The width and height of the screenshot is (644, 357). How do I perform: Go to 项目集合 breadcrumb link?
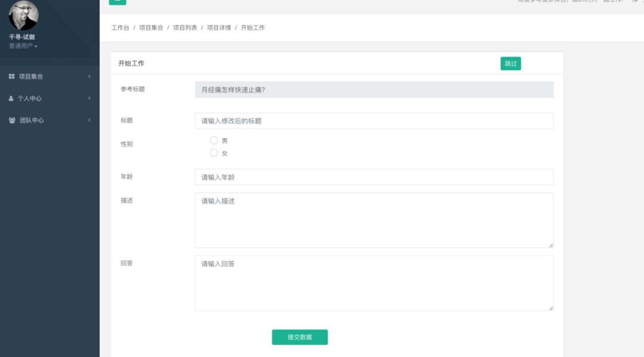point(151,27)
